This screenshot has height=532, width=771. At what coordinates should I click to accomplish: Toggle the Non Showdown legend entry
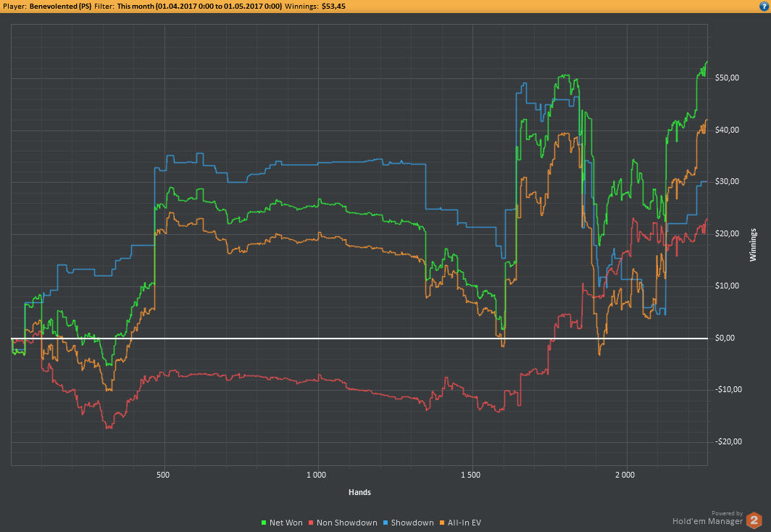(343, 523)
